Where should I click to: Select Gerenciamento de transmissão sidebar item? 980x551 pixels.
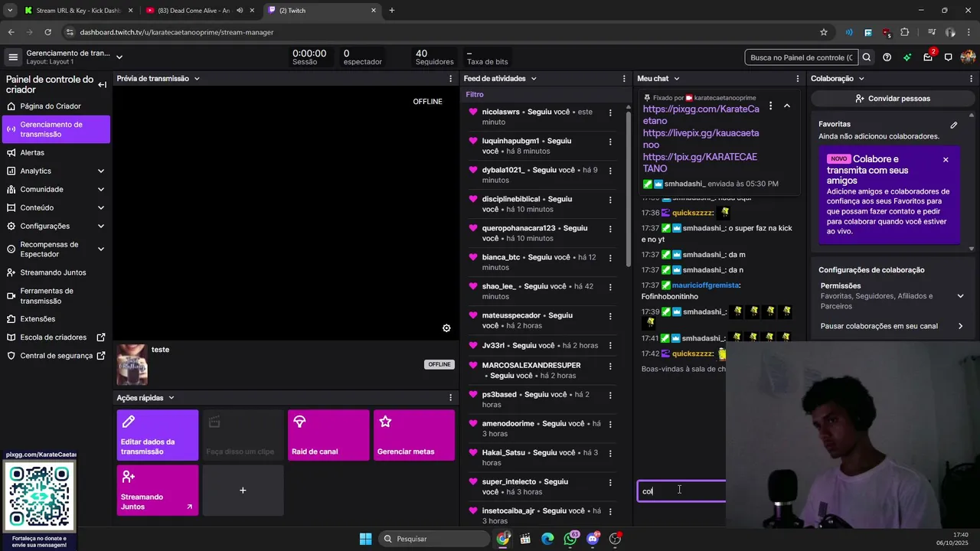point(56,129)
